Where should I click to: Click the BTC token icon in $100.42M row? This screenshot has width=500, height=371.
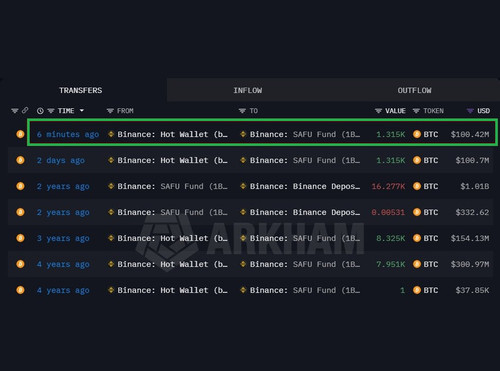click(x=417, y=134)
